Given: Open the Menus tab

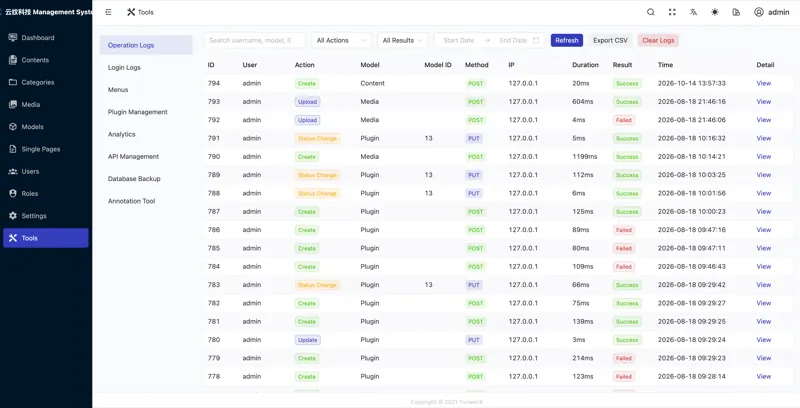Looking at the screenshot, I should tap(146, 90).
